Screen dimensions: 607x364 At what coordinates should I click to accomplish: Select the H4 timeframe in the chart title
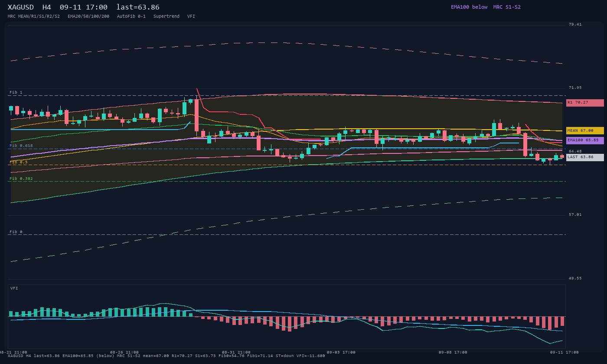pos(47,7)
